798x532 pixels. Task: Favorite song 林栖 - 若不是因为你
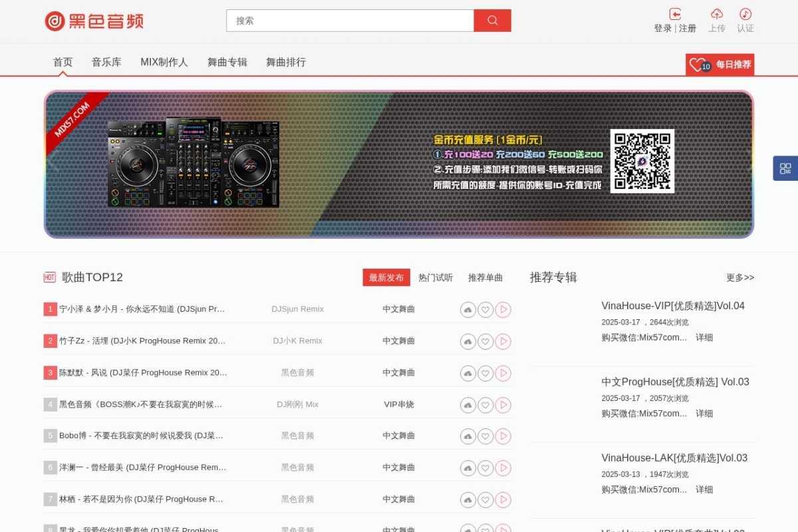pyautogui.click(x=485, y=499)
